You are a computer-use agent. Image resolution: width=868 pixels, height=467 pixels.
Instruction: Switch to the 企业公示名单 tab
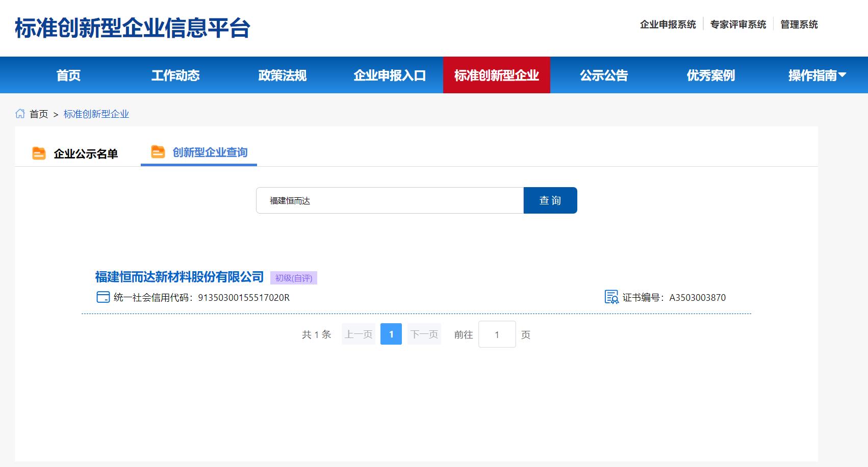[x=86, y=153]
